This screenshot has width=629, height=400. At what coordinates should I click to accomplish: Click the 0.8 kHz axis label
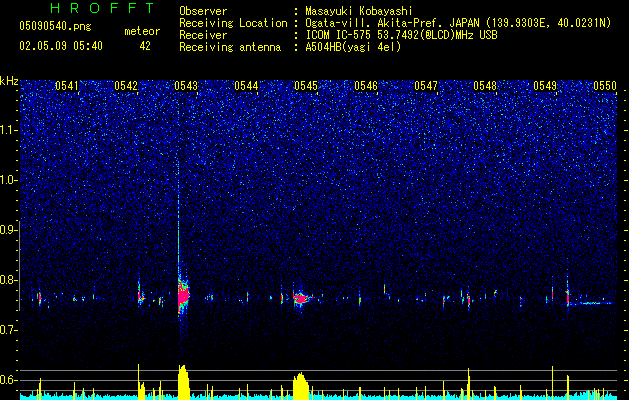pyautogui.click(x=8, y=280)
